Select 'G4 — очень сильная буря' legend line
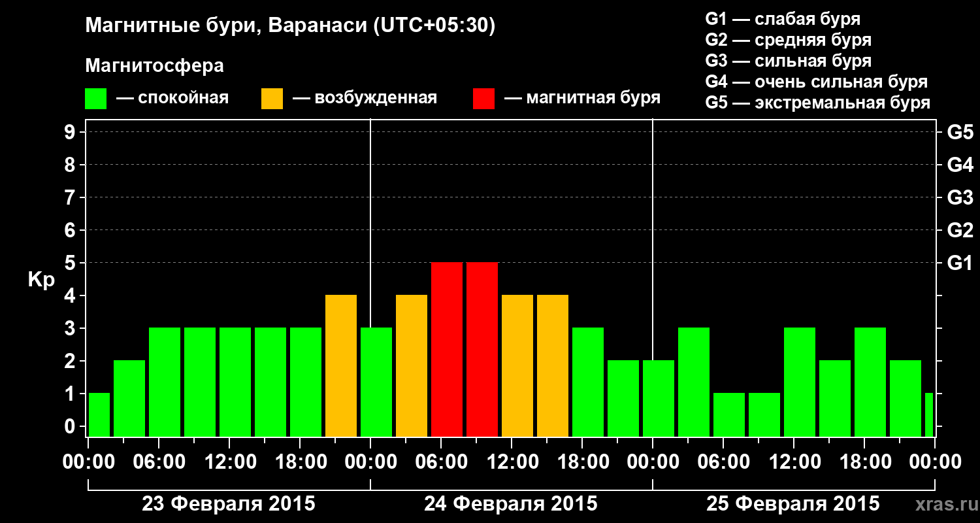The width and height of the screenshot is (980, 523). tap(816, 82)
